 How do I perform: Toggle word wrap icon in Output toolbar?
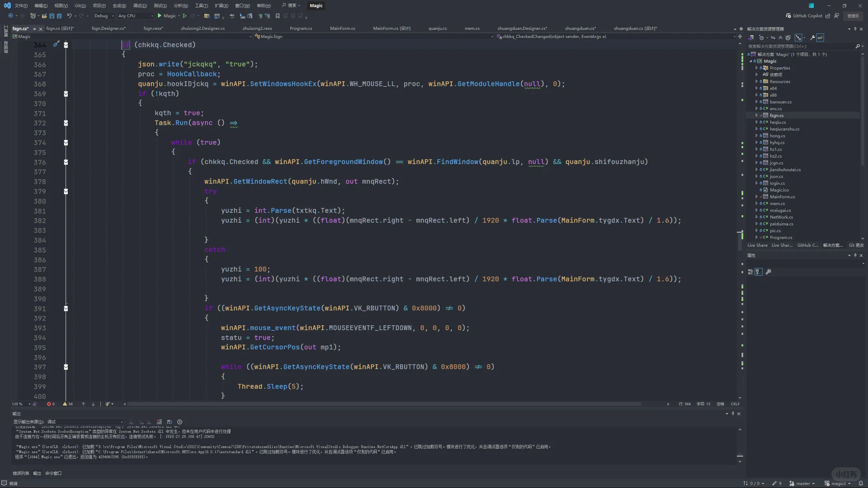(170, 422)
